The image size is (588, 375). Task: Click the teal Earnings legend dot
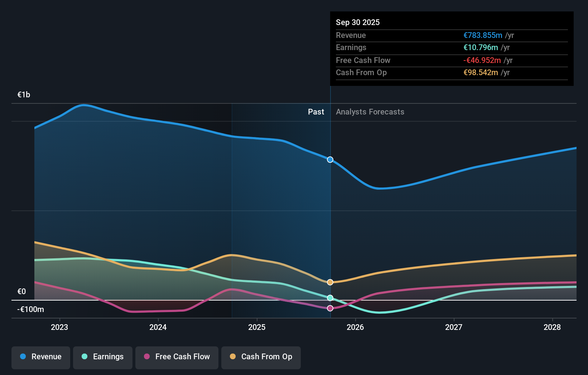click(x=84, y=356)
